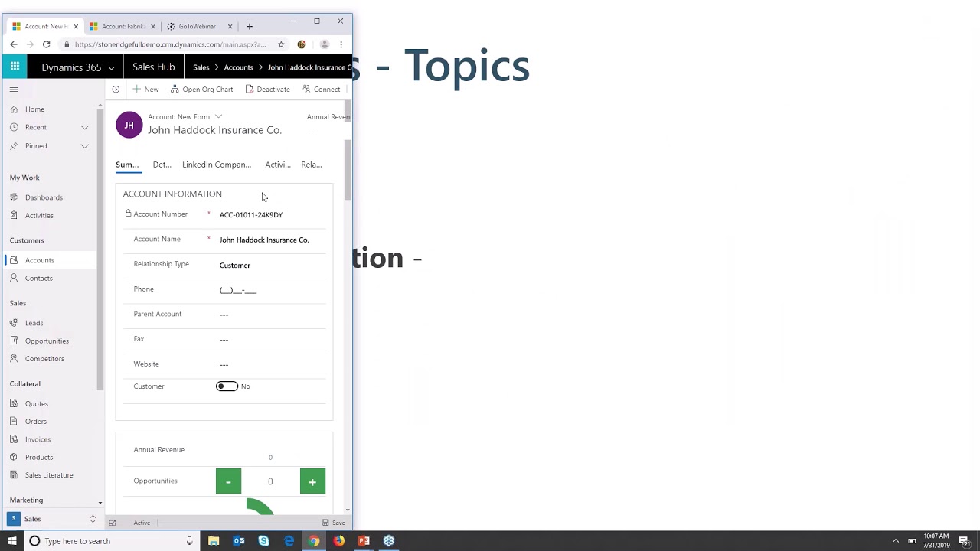Open Activities in the sidebar
The width and height of the screenshot is (980, 551).
coord(39,216)
